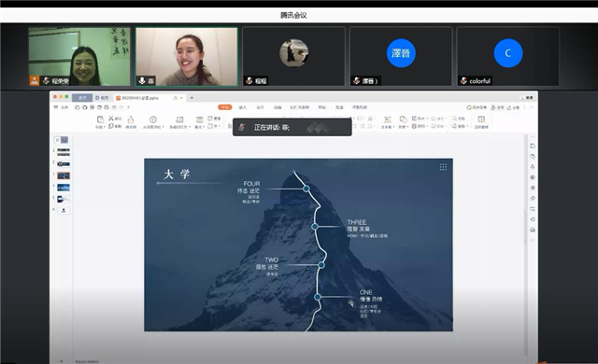Click the Undo arrow in quick access bar

pos(114,107)
